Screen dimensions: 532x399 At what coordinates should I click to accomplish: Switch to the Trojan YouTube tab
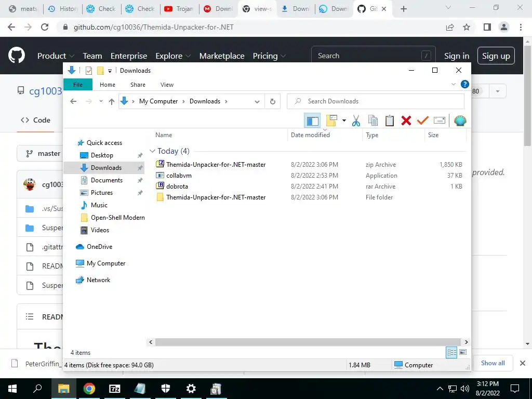(179, 9)
